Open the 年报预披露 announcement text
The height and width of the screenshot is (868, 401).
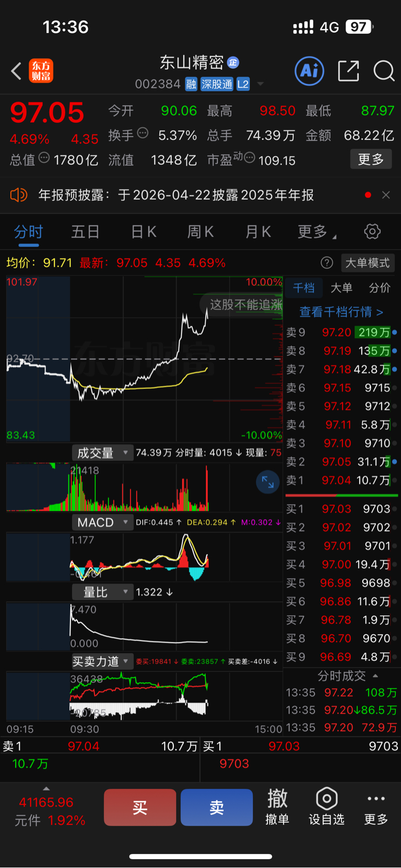[176, 195]
